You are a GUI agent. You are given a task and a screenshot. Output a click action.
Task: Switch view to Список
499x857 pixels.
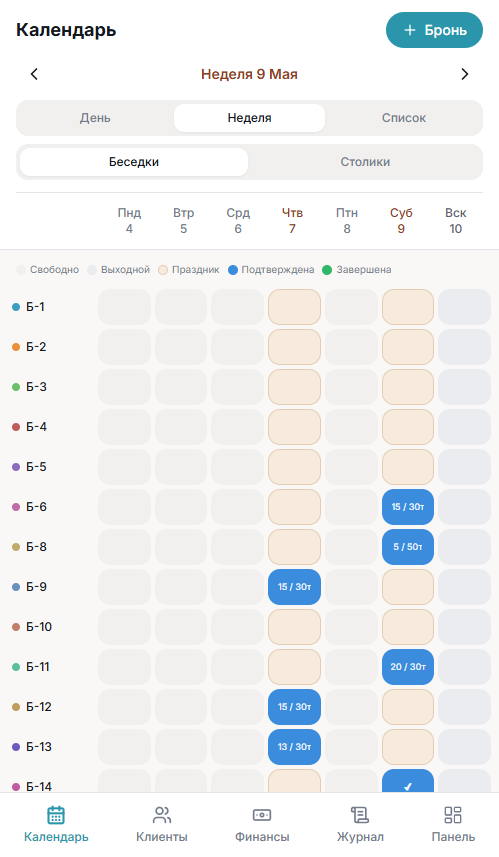[403, 118]
